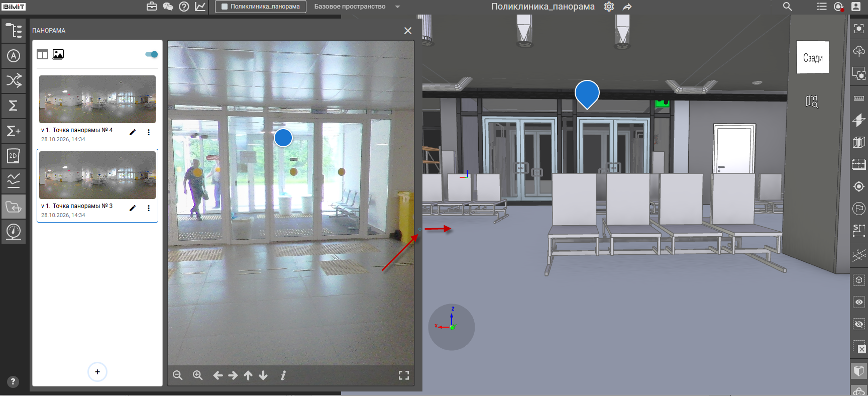Zoom out the panorama image
This screenshot has width=868, height=396.
click(178, 375)
